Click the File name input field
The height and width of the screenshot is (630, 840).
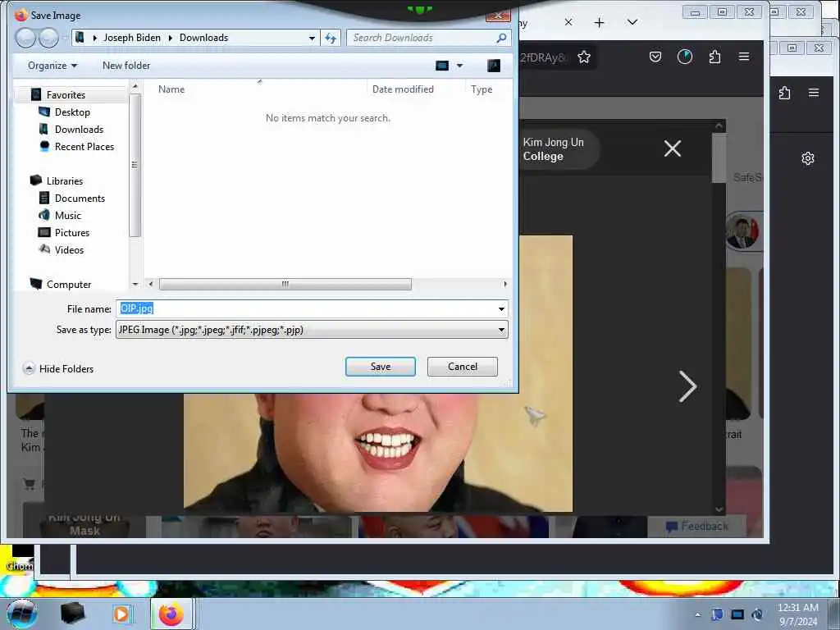click(x=306, y=308)
